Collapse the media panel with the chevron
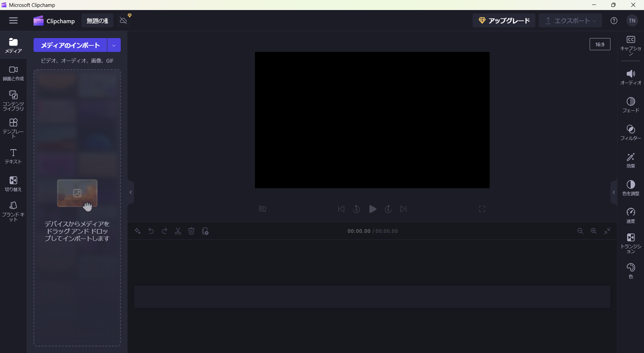 tap(130, 192)
